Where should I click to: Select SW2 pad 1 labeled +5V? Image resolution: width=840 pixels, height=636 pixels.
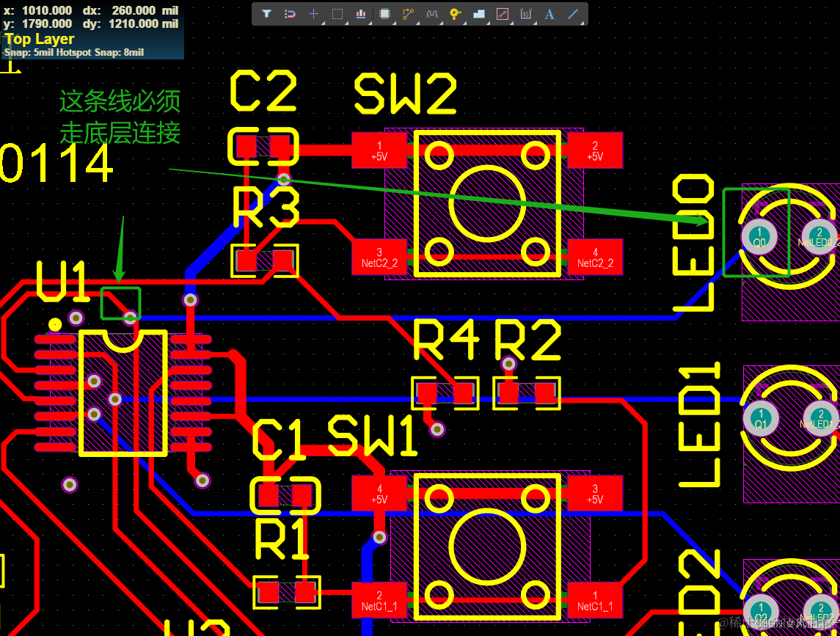(379, 150)
